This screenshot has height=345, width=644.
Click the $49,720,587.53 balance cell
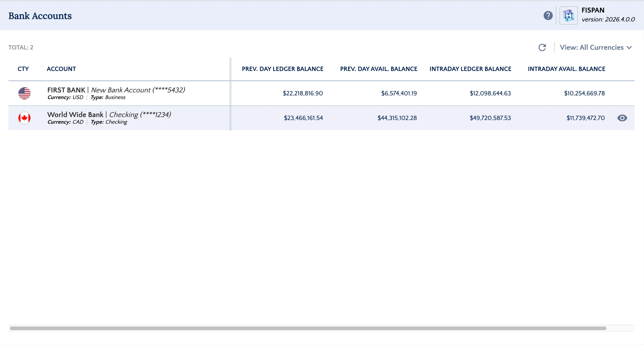(490, 118)
